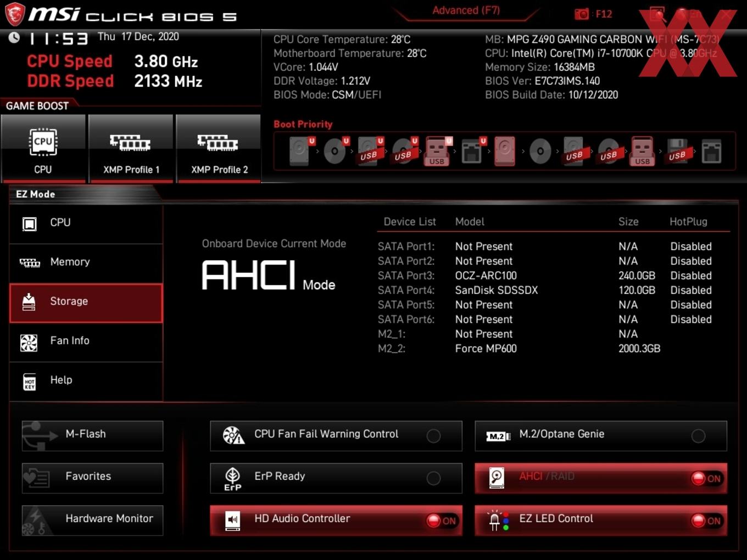Enable Game Boost with the CPU button
This screenshot has width=747, height=560.
pyautogui.click(x=43, y=148)
